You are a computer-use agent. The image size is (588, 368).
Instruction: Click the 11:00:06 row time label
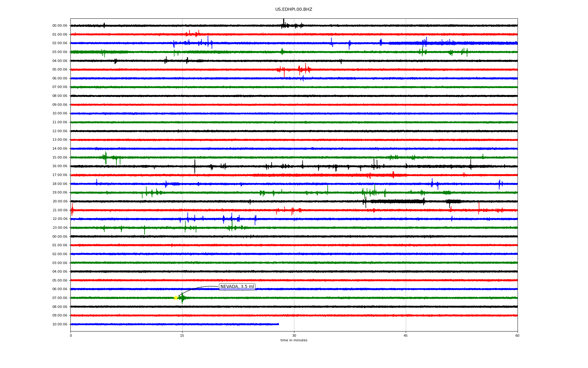click(60, 122)
